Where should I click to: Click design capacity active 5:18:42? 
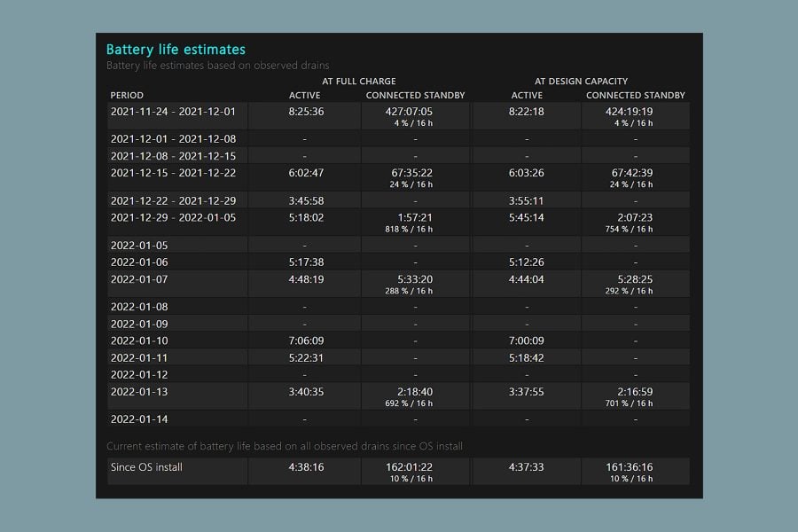(x=526, y=358)
